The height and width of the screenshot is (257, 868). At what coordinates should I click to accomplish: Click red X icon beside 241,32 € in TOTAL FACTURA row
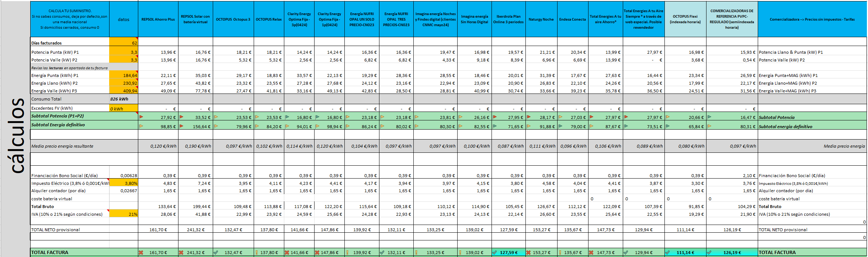[x=181, y=253]
